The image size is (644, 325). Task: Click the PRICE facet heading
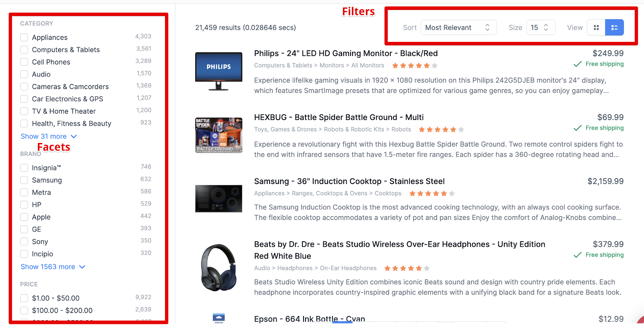tap(29, 284)
